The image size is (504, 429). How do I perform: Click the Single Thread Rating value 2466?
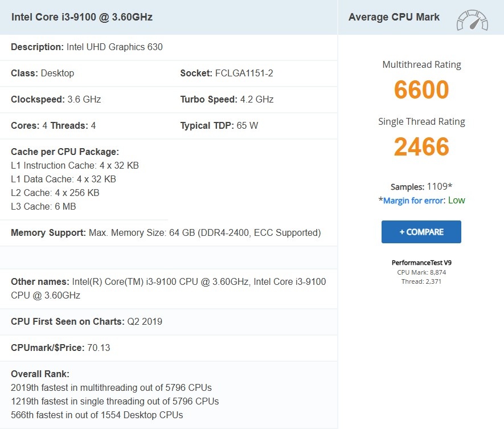[x=421, y=146]
